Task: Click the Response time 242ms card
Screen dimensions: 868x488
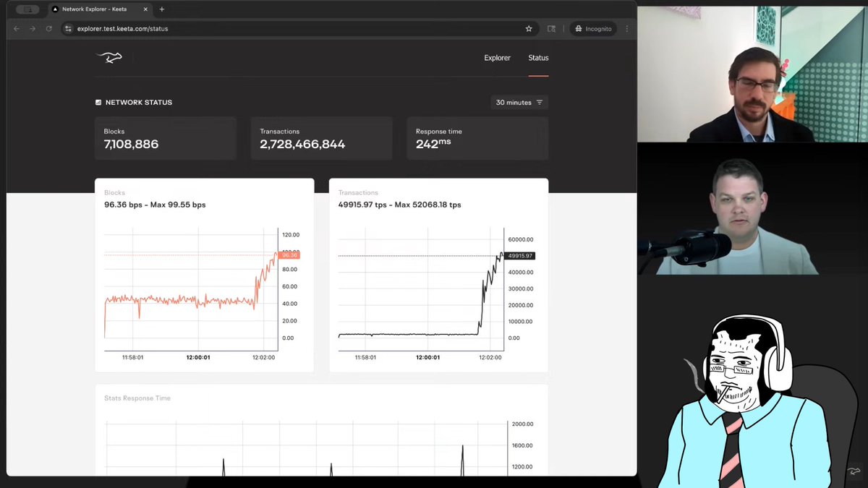Action: pyautogui.click(x=477, y=138)
